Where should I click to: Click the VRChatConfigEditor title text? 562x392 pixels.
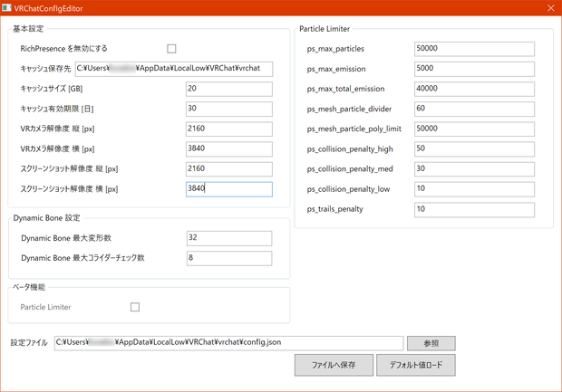click(48, 8)
